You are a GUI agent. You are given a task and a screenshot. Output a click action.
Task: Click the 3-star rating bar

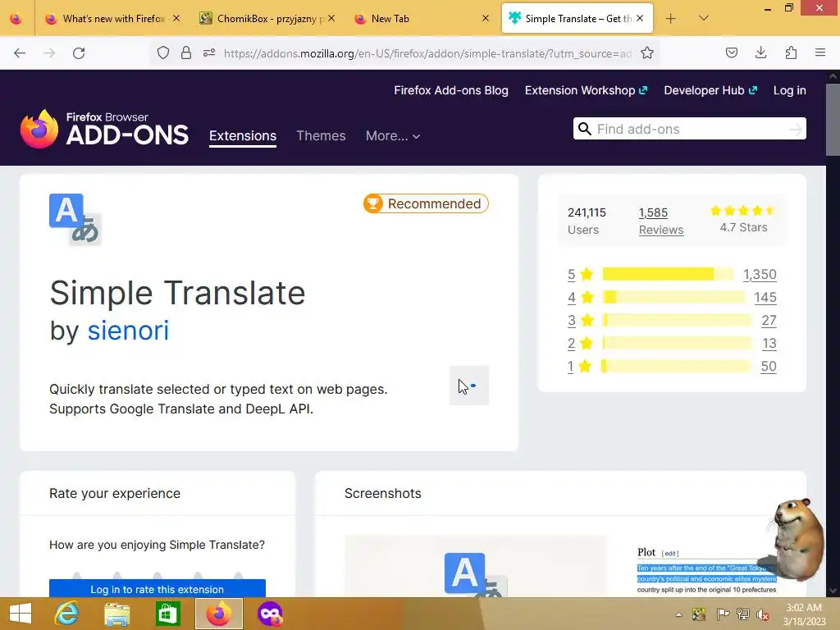coord(677,320)
